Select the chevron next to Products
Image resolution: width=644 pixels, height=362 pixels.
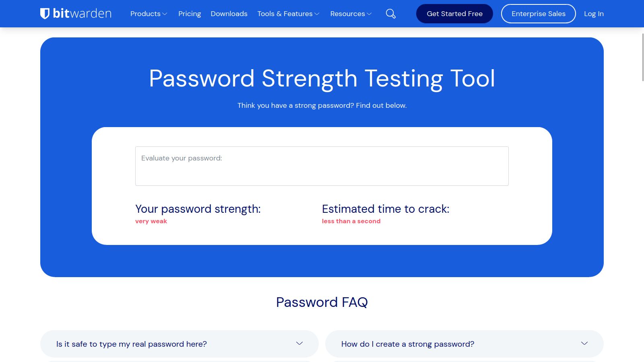tap(165, 13)
